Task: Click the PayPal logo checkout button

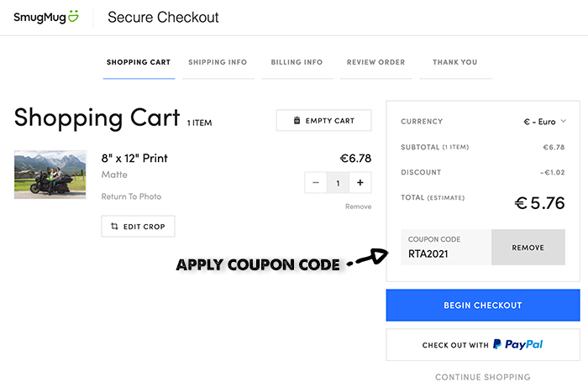Action: pos(483,345)
